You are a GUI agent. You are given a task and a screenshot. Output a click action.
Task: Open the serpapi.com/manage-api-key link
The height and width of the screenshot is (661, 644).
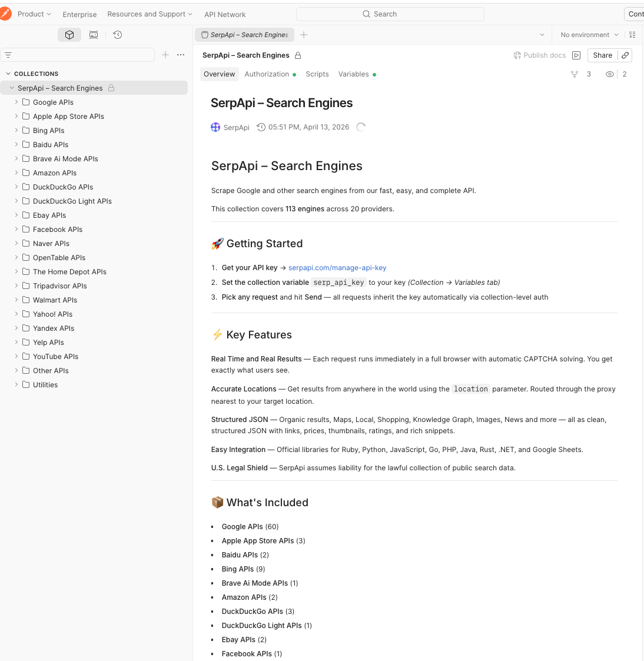tap(337, 268)
